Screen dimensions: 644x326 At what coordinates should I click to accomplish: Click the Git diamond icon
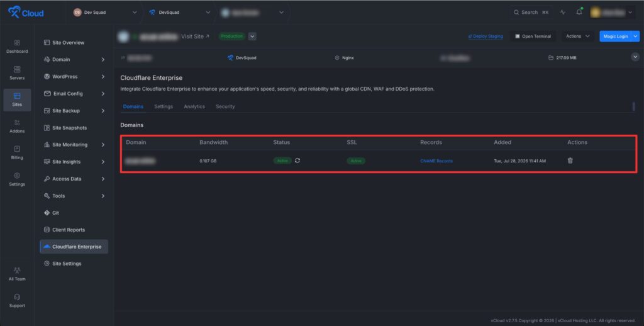pyautogui.click(x=47, y=213)
